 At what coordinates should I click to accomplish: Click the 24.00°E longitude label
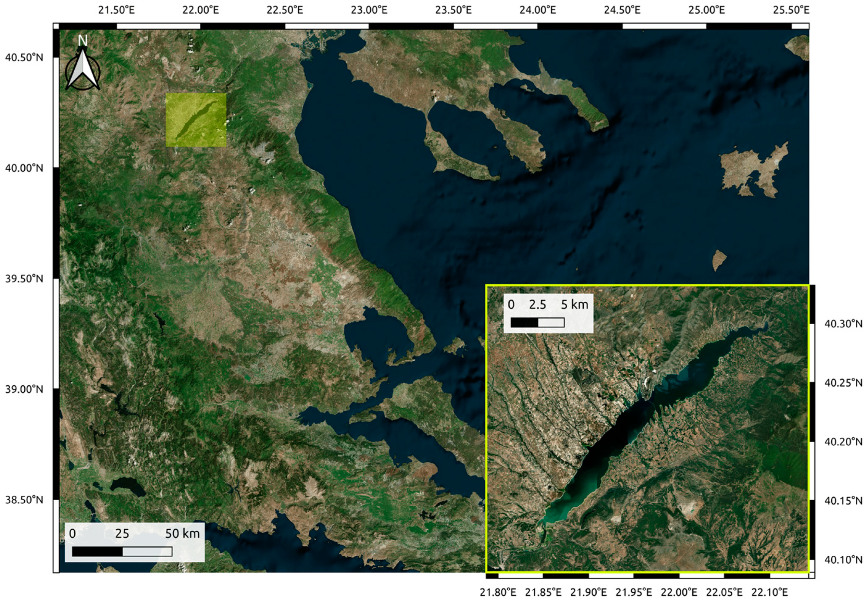point(537,10)
